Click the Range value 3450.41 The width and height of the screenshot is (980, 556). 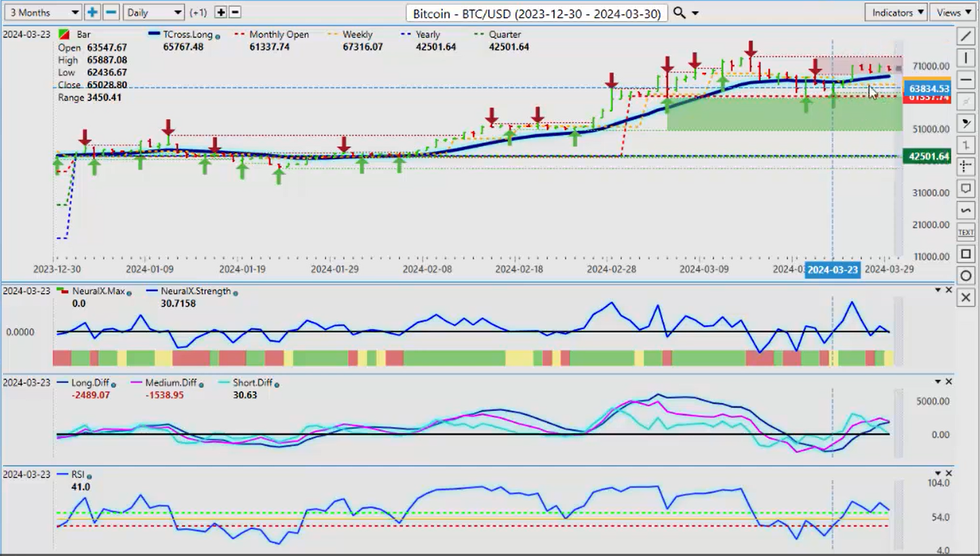pos(104,98)
